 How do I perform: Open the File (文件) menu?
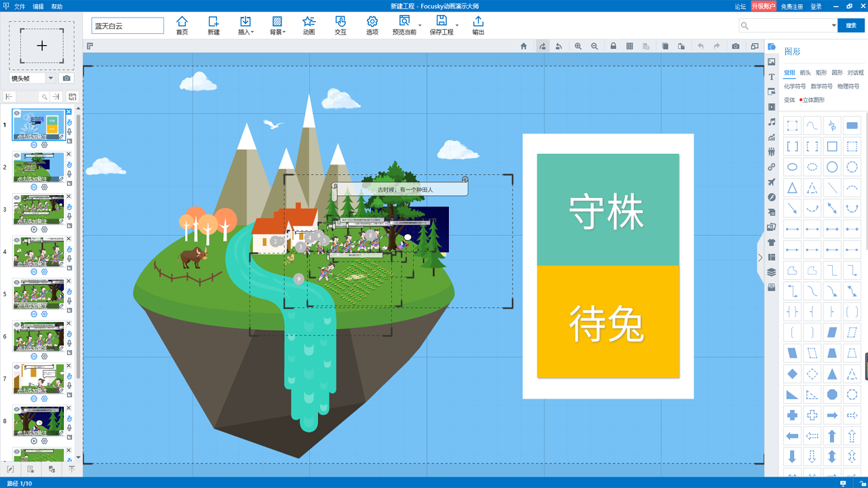20,6
